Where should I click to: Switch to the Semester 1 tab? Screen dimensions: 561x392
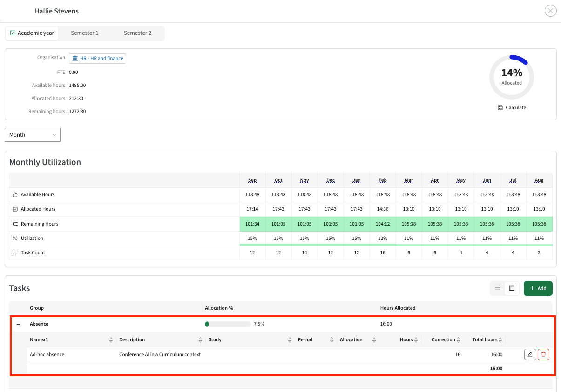coord(85,33)
